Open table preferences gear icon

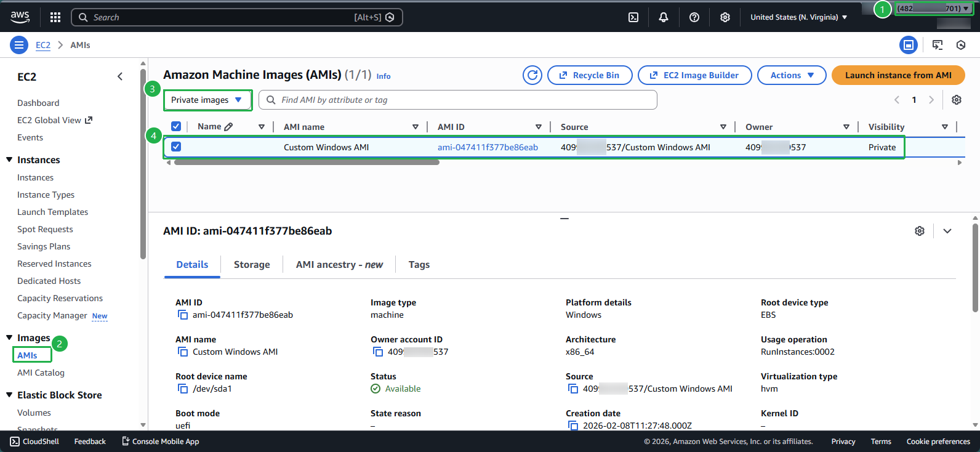[x=957, y=100]
